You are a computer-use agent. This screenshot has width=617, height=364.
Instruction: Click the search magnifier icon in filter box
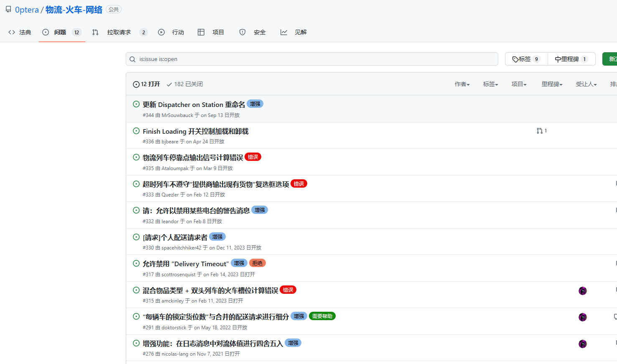point(133,59)
